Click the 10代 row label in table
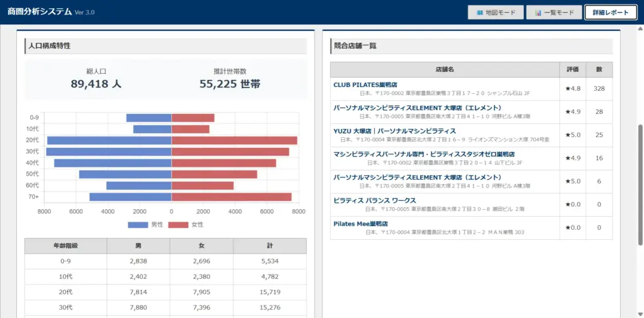The width and height of the screenshot is (644, 318). tap(65, 276)
